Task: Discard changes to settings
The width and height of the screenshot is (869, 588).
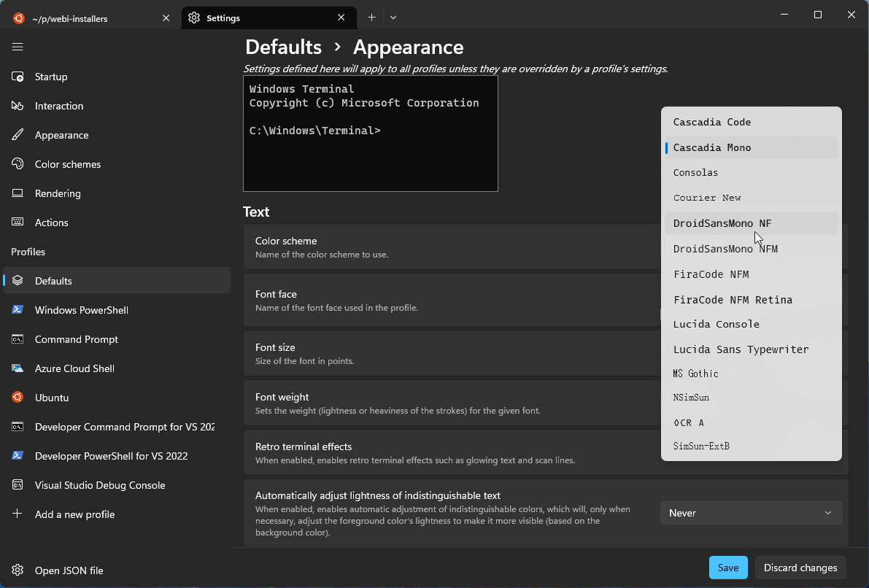Action: click(800, 567)
